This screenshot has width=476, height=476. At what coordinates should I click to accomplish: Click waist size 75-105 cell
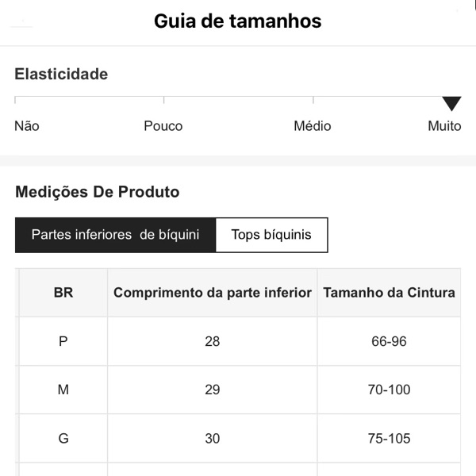[x=389, y=438]
